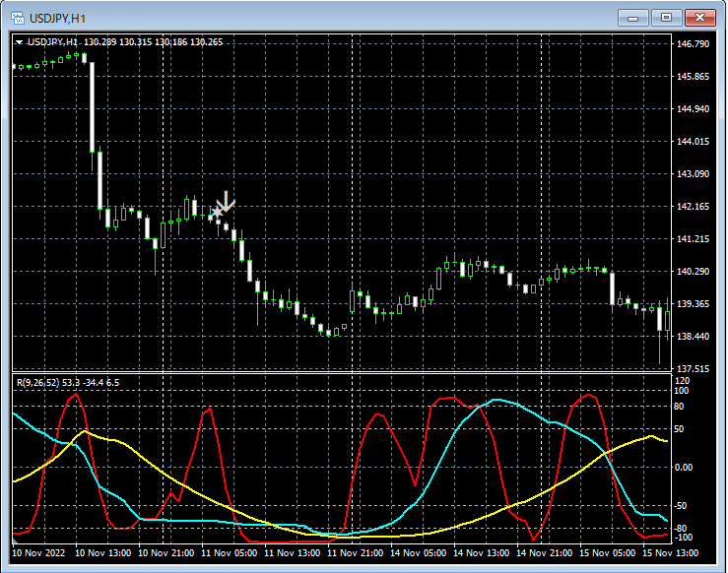
Task: Click the down arrow sell marker on chart
Action: tap(227, 202)
